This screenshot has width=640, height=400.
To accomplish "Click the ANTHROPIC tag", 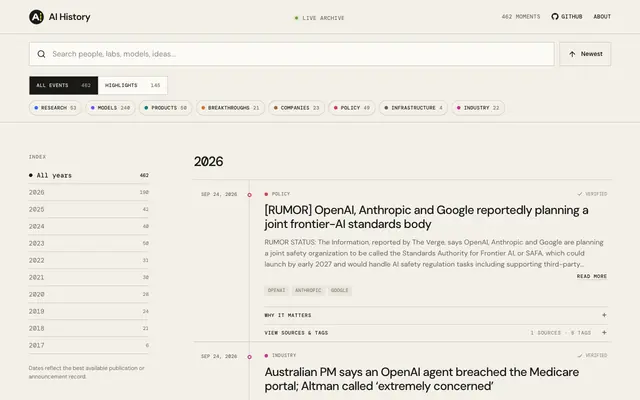I will click(308, 291).
